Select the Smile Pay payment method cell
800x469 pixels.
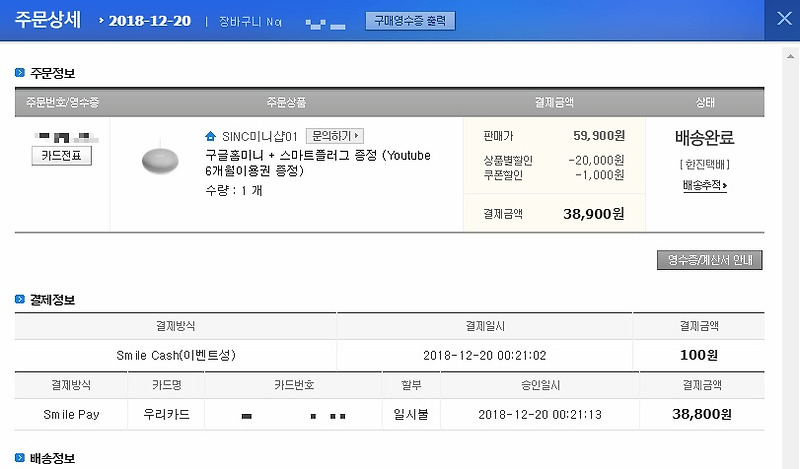point(71,415)
